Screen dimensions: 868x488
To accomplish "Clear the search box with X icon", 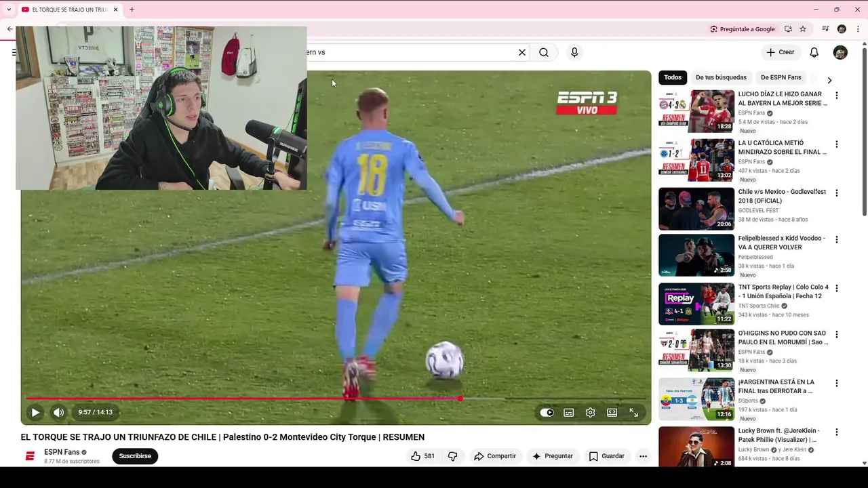I will coord(522,52).
